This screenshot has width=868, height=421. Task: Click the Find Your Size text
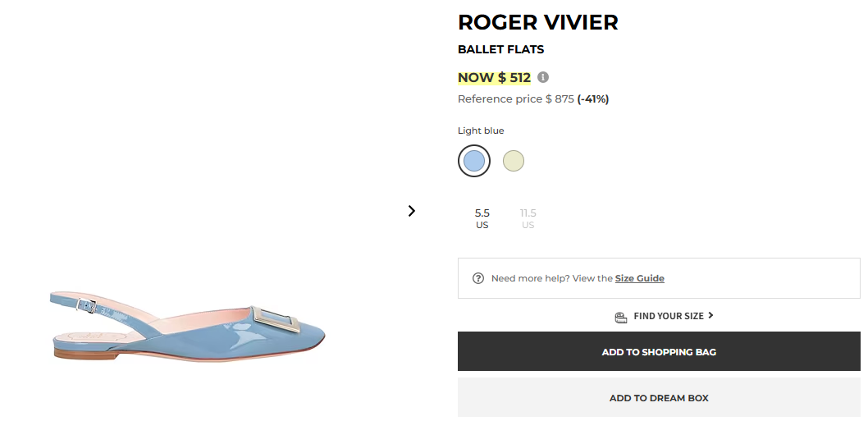[669, 316]
